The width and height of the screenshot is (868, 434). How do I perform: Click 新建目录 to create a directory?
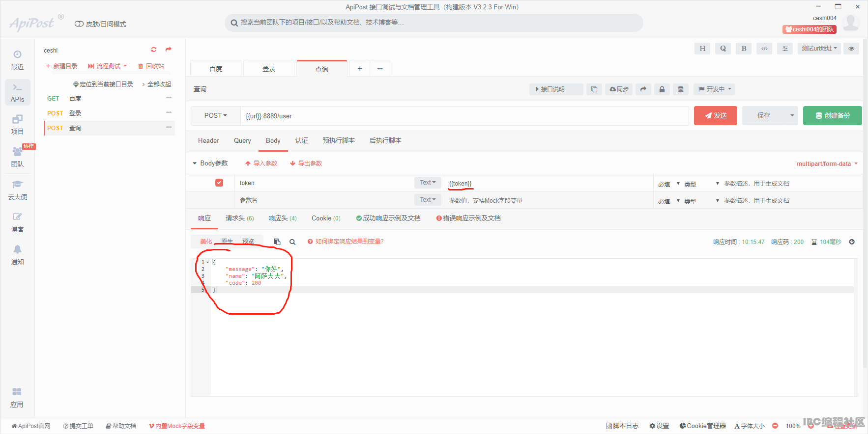61,66
